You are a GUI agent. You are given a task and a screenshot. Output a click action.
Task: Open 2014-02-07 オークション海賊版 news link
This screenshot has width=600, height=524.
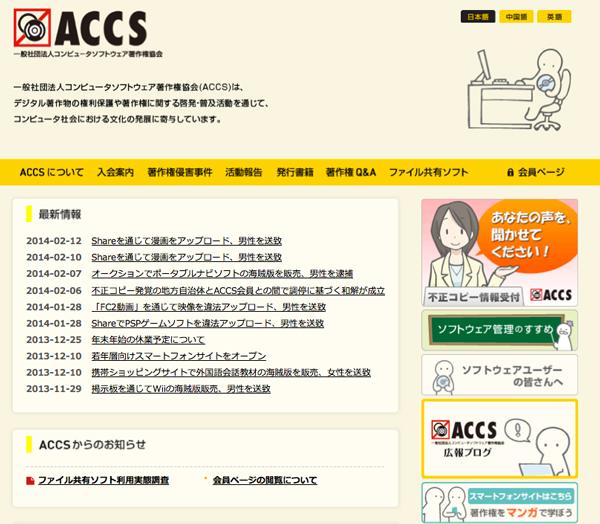pyautogui.click(x=222, y=273)
